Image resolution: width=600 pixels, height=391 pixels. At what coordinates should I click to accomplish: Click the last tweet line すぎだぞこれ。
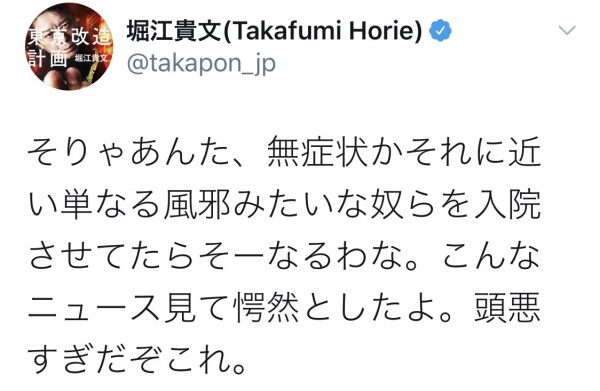(x=137, y=358)
